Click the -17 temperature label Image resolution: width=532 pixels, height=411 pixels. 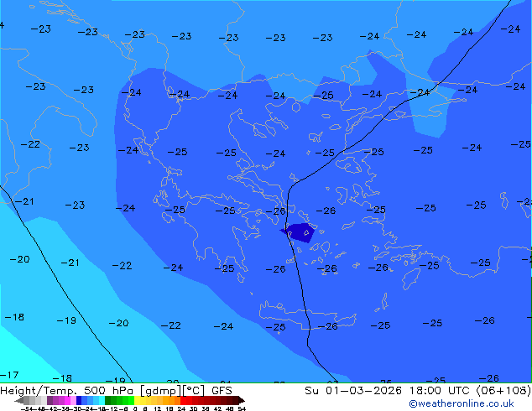tap(9, 375)
